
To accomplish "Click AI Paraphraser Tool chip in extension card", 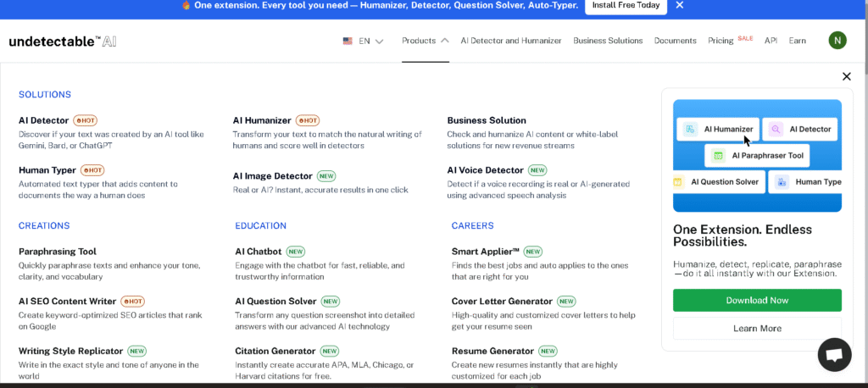I will click(757, 156).
